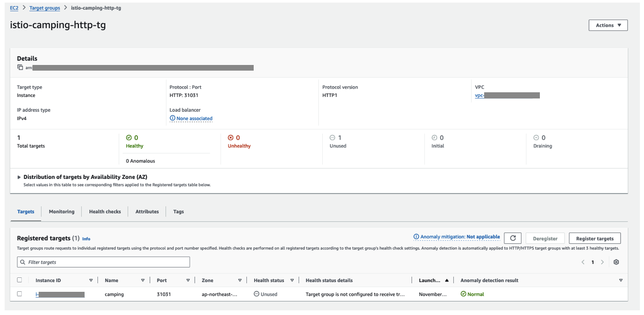Screen dimensions: 644x315
Task: Click the Register targets button
Action: point(595,239)
